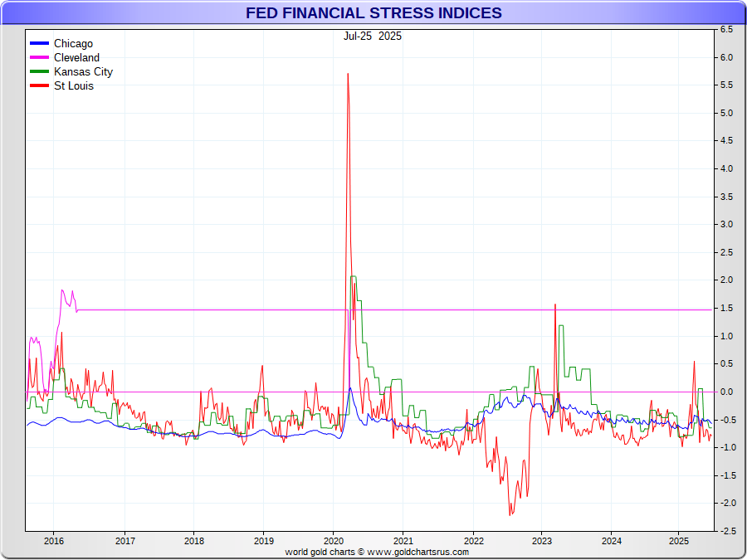Click the St Louis 2025 spike near 0.5
Screen dimensions: 747x560
[x=694, y=362]
